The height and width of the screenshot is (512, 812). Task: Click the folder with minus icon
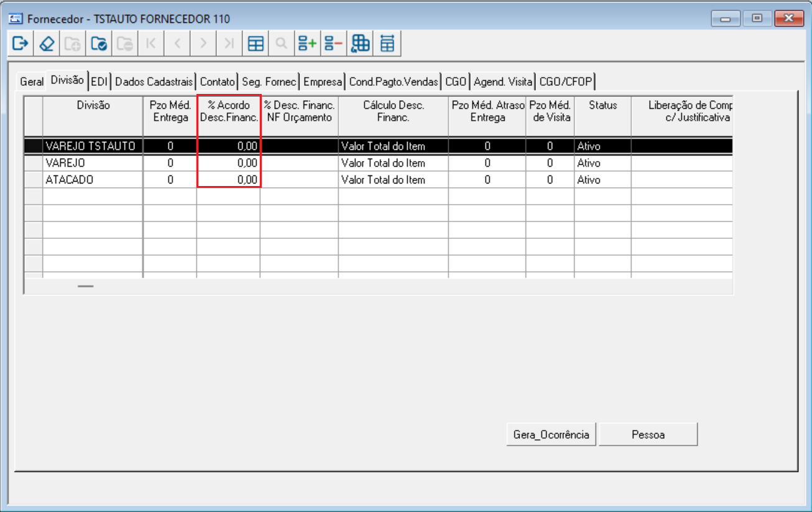click(x=125, y=44)
